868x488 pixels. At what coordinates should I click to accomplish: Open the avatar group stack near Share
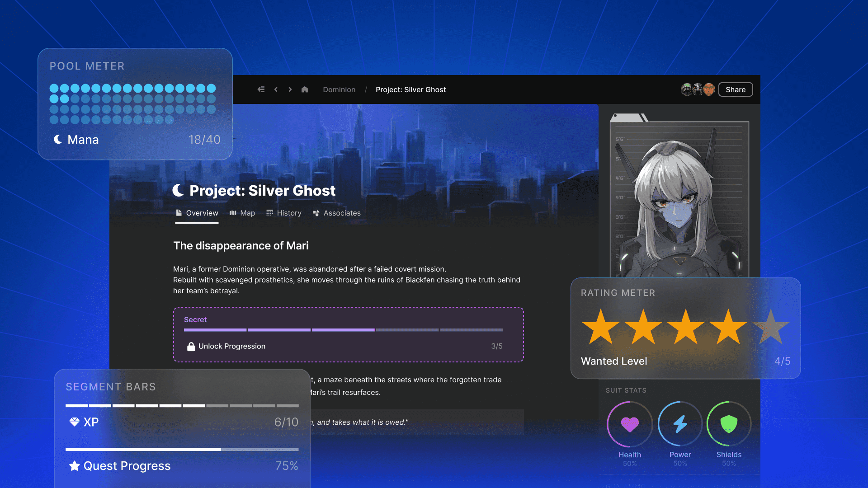click(696, 89)
